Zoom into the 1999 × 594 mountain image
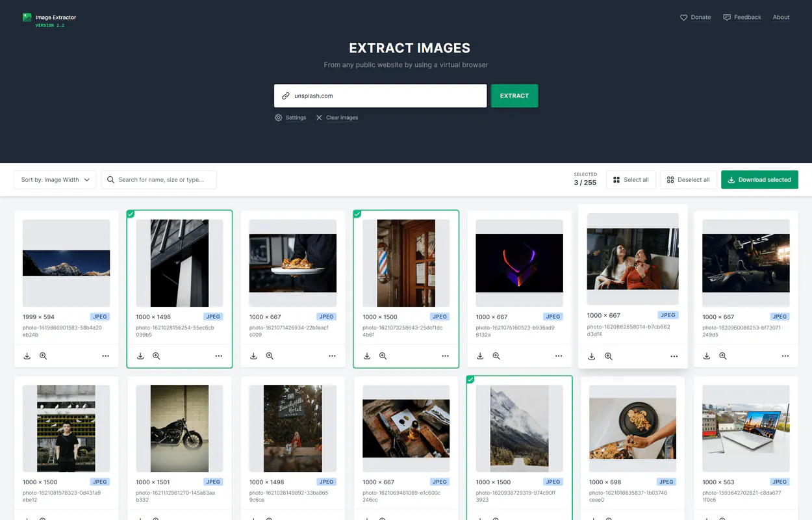The height and width of the screenshot is (520, 812). [43, 356]
